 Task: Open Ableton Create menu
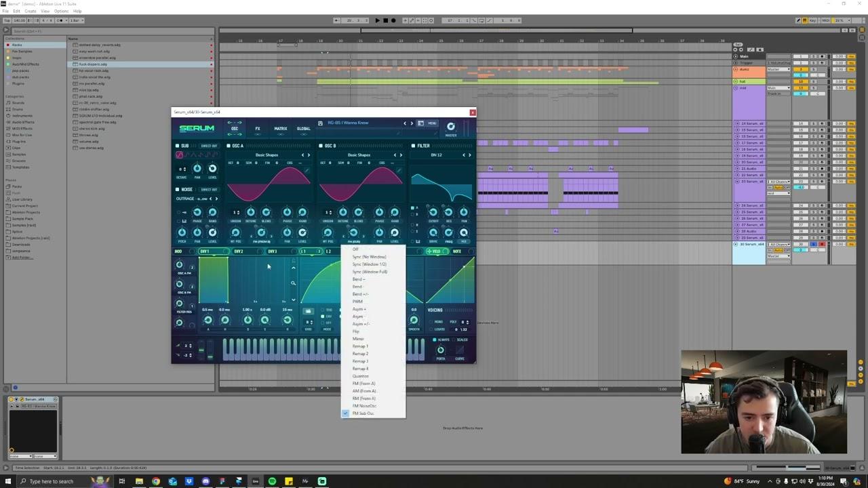tap(31, 11)
